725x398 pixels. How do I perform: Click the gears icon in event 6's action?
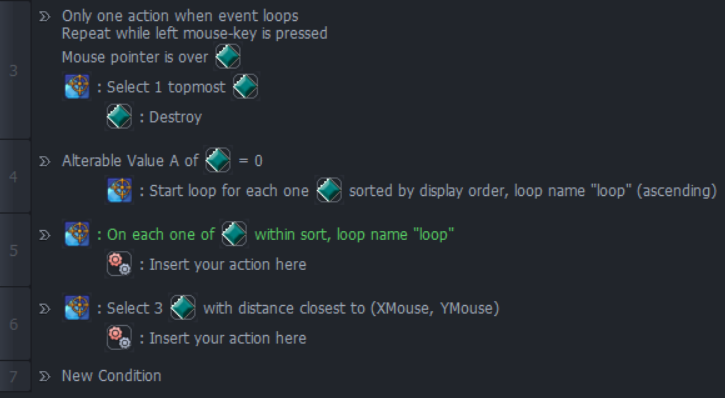[x=119, y=338]
